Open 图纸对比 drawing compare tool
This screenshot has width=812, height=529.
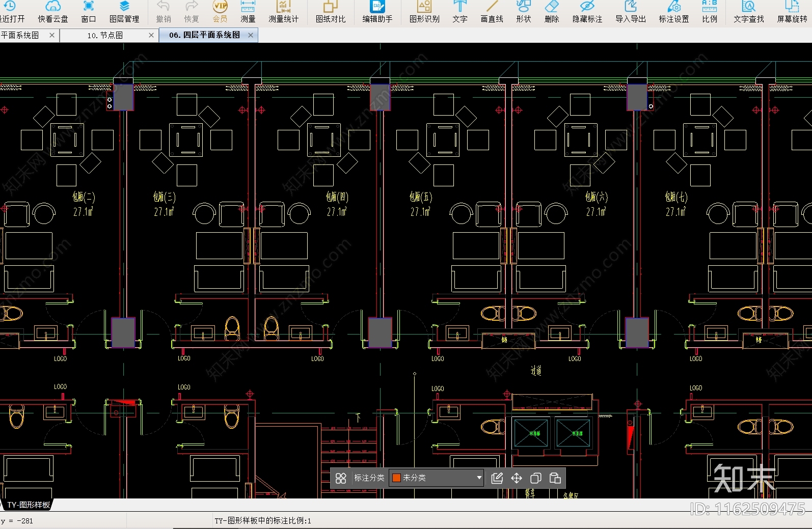pos(331,12)
